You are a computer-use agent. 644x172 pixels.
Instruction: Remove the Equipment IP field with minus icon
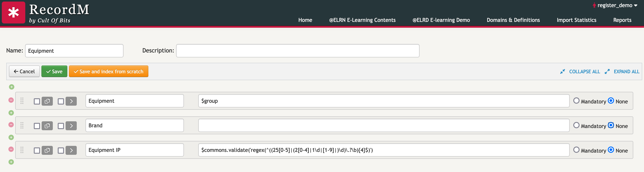point(11,149)
